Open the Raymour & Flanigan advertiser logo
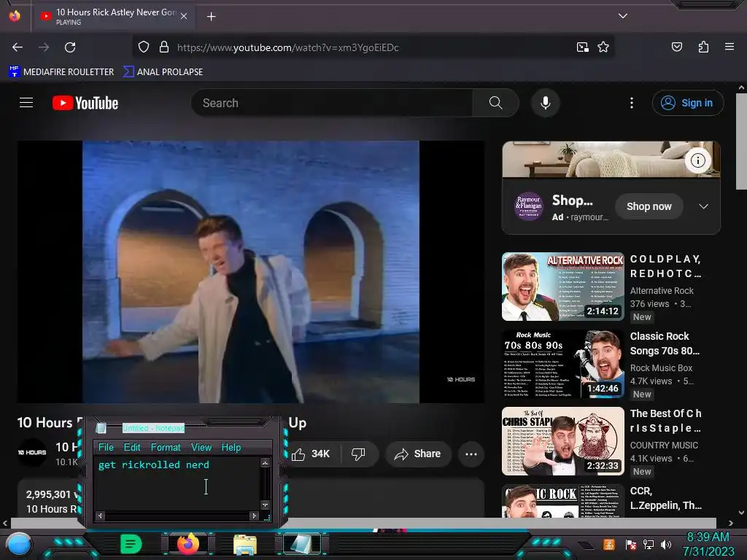747x560 pixels. pos(528,206)
